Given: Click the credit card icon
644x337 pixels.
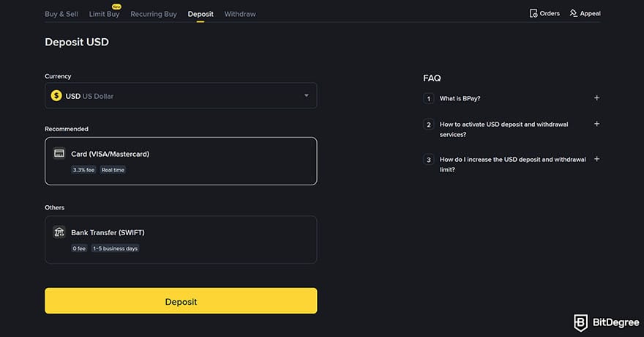Looking at the screenshot, I should 59,153.
